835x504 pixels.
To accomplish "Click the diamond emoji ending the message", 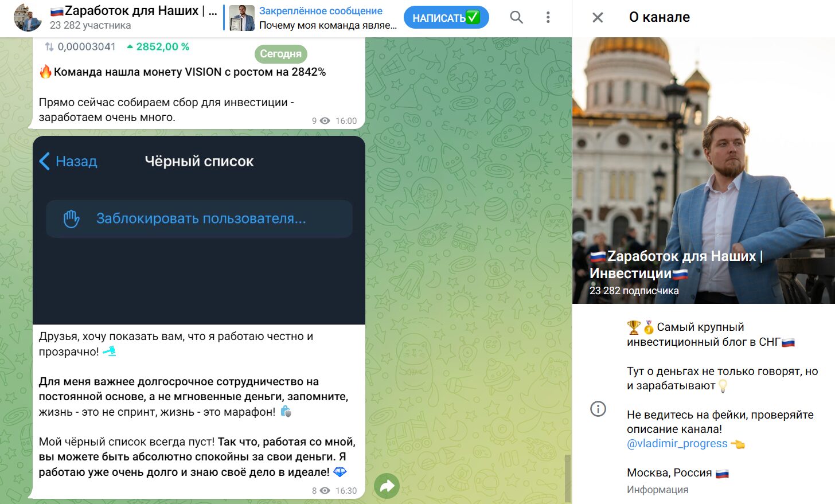I will [340, 472].
